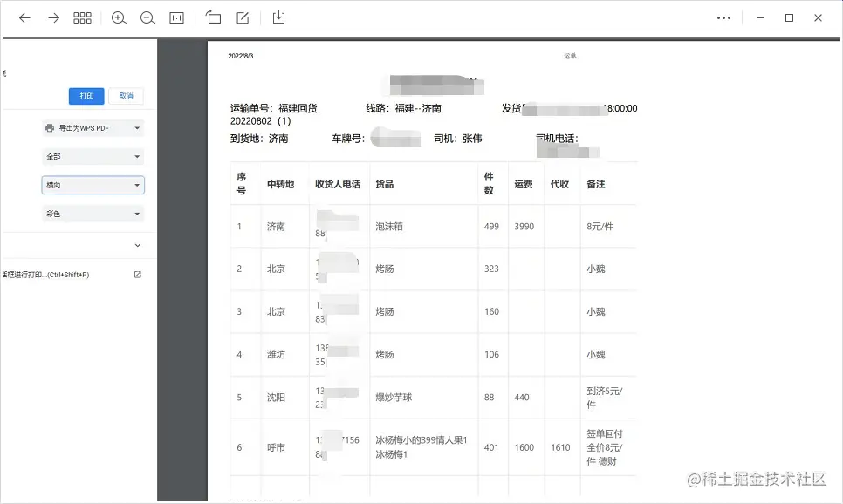Click the 中转地 column header
This screenshot has width=843, height=504.
coord(281,184)
